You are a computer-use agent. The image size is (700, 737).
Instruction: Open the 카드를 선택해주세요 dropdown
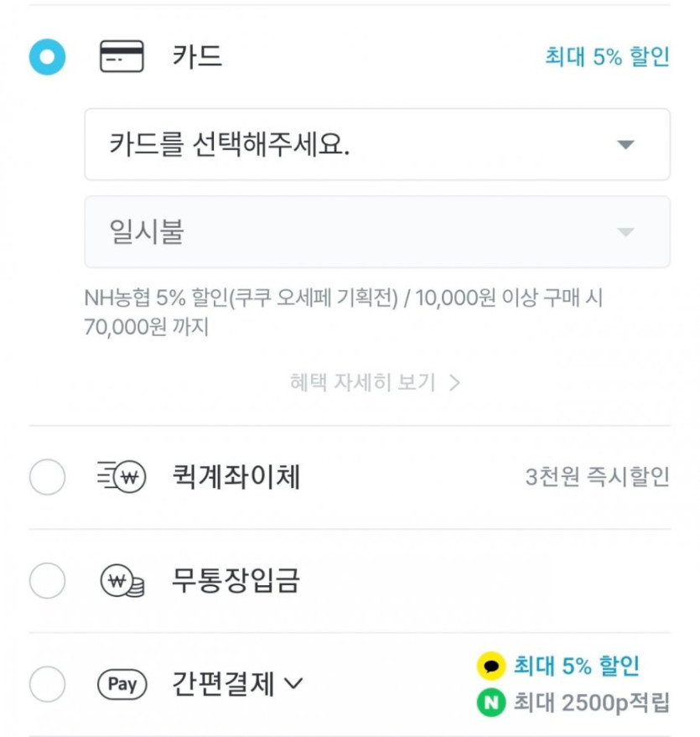376,144
